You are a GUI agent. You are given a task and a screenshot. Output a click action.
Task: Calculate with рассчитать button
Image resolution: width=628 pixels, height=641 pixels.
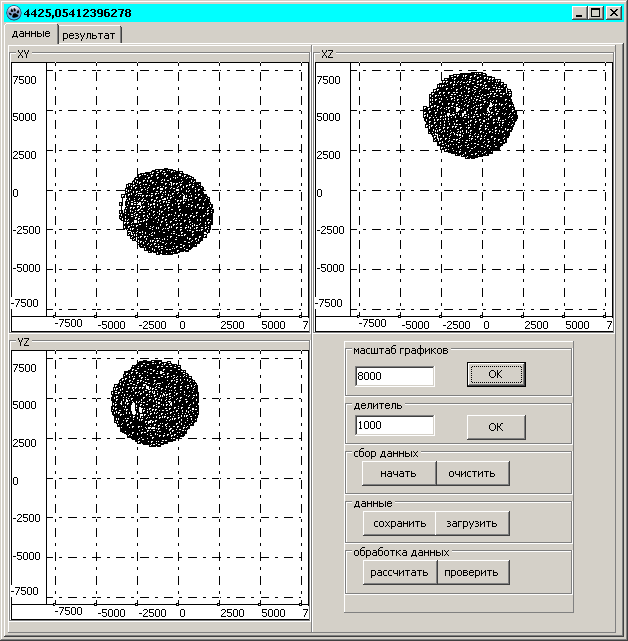[399, 572]
